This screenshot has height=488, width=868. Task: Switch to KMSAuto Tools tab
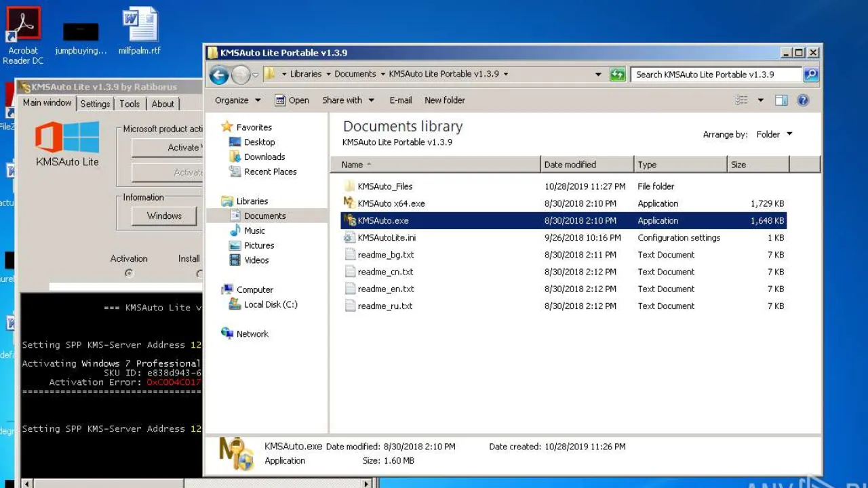tap(130, 104)
